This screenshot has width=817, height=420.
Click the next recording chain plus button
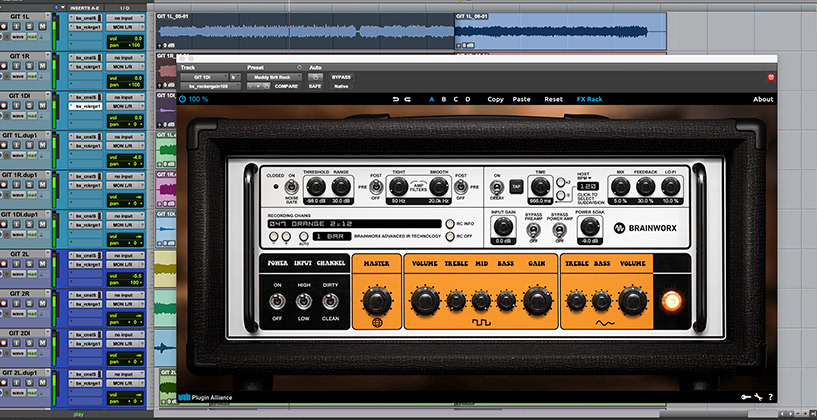(x=286, y=236)
